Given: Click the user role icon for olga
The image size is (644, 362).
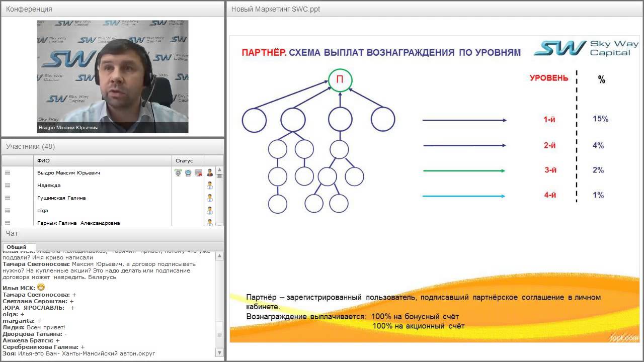Looking at the screenshot, I should coord(210,210).
